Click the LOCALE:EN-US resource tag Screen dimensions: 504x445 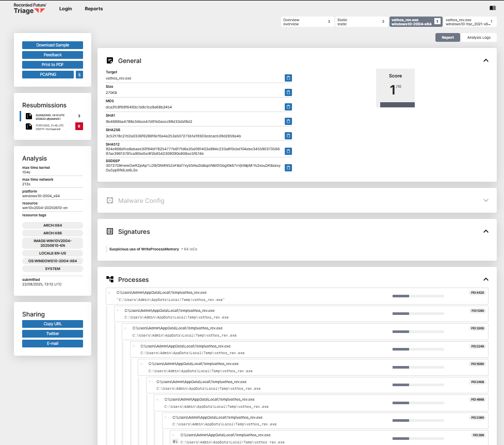click(x=53, y=253)
